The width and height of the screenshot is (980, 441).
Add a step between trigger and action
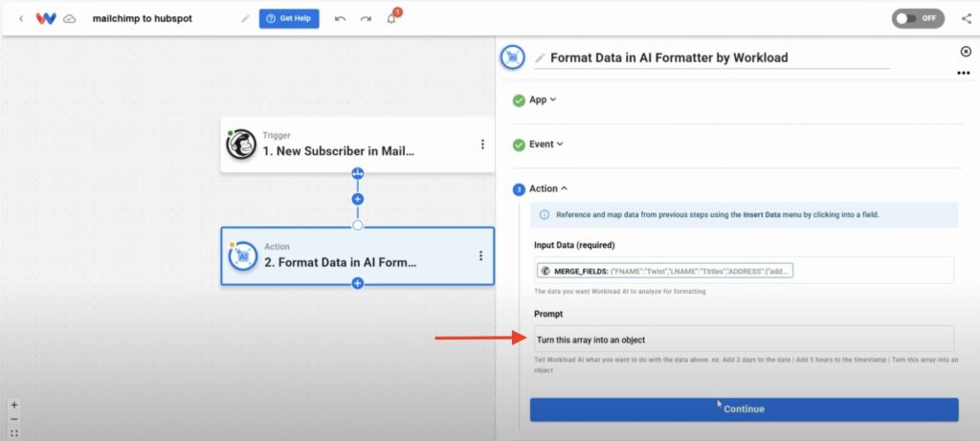[358, 199]
